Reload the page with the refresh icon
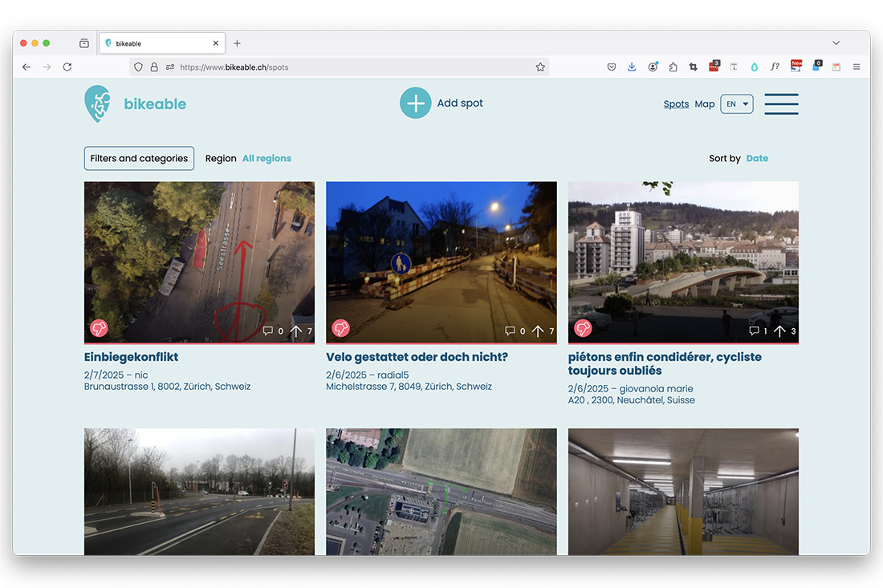The height and width of the screenshot is (588, 883). [67, 67]
